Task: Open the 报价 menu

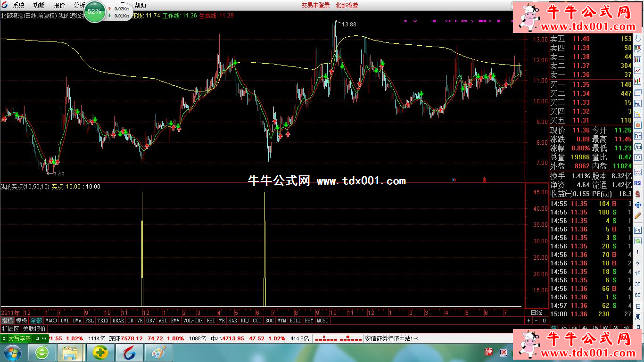Action: coord(59,5)
